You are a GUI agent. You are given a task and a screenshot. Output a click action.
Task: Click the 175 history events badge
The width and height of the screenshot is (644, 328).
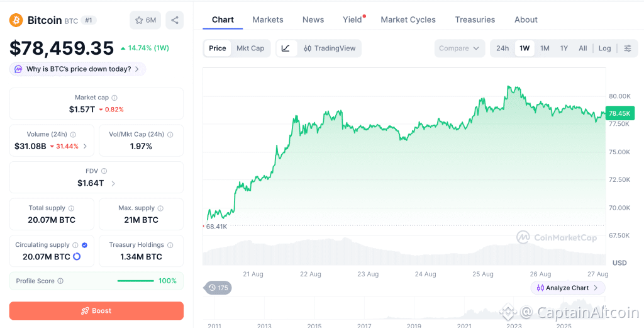point(218,288)
